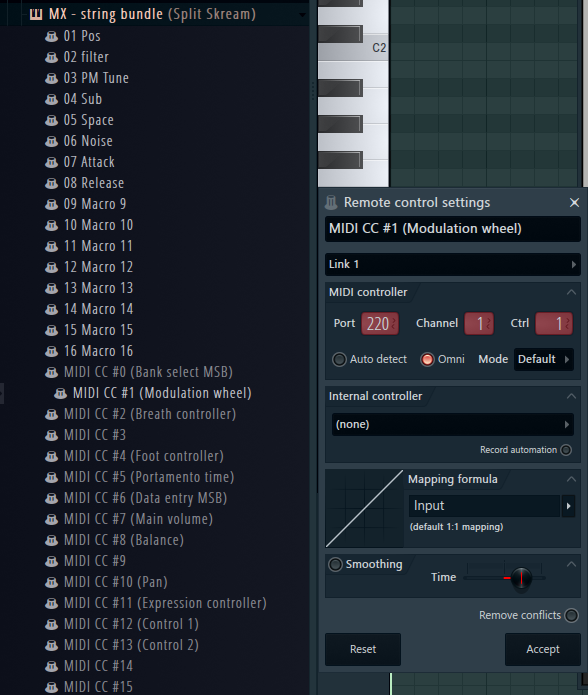Click the knob icon beside MIDI CC #10 Pan
The height and width of the screenshot is (695, 588).
coord(51,582)
